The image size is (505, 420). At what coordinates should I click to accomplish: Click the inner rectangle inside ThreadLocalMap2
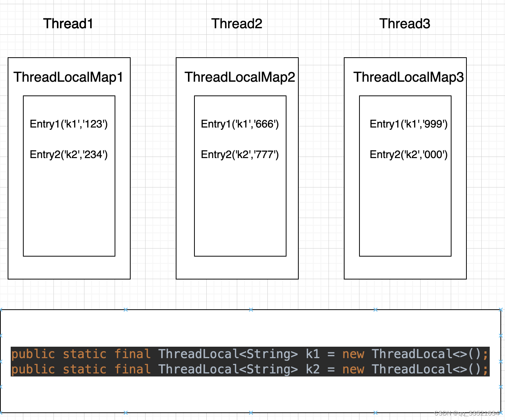pyautogui.click(x=240, y=214)
